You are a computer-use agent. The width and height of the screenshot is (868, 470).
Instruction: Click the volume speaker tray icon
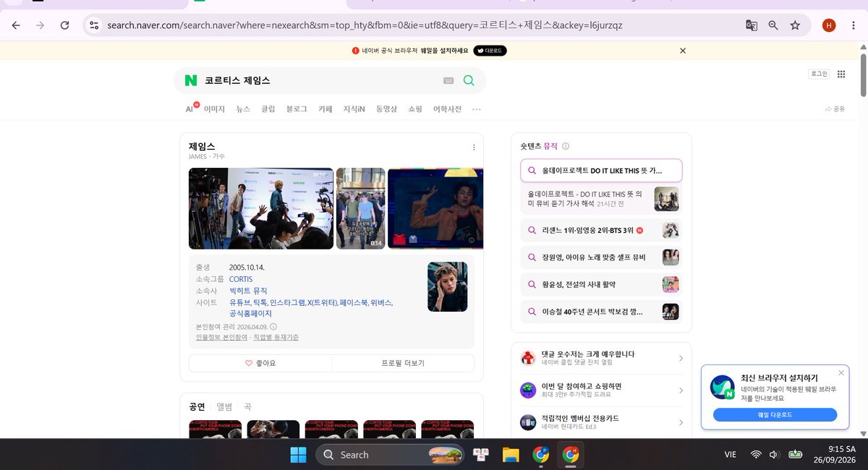(x=775, y=455)
